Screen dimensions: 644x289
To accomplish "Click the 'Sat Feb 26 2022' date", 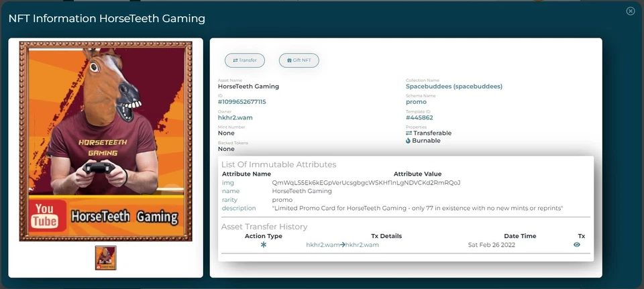I will click(x=492, y=245).
